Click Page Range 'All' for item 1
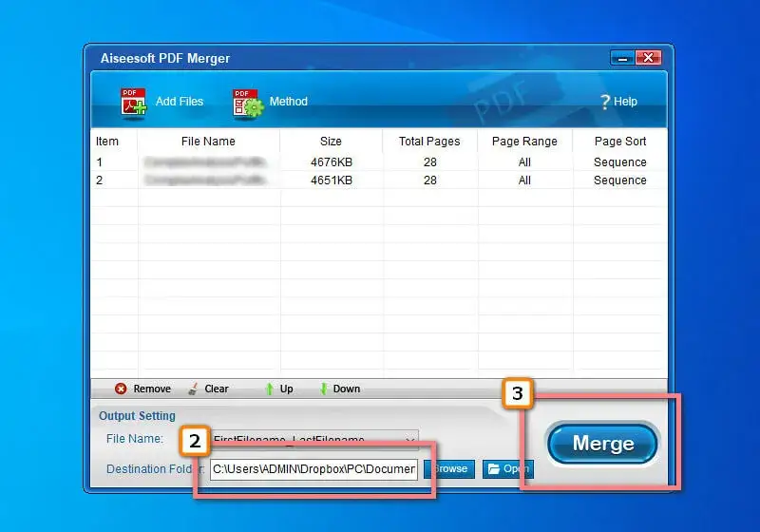 point(524,162)
